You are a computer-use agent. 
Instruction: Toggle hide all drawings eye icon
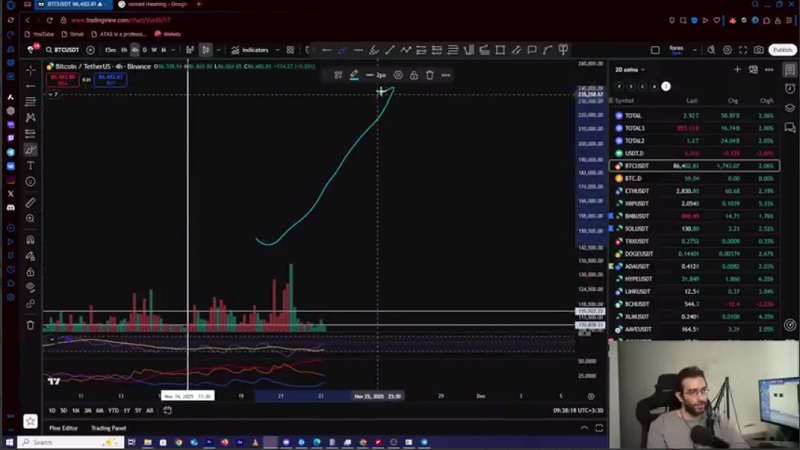(30, 288)
